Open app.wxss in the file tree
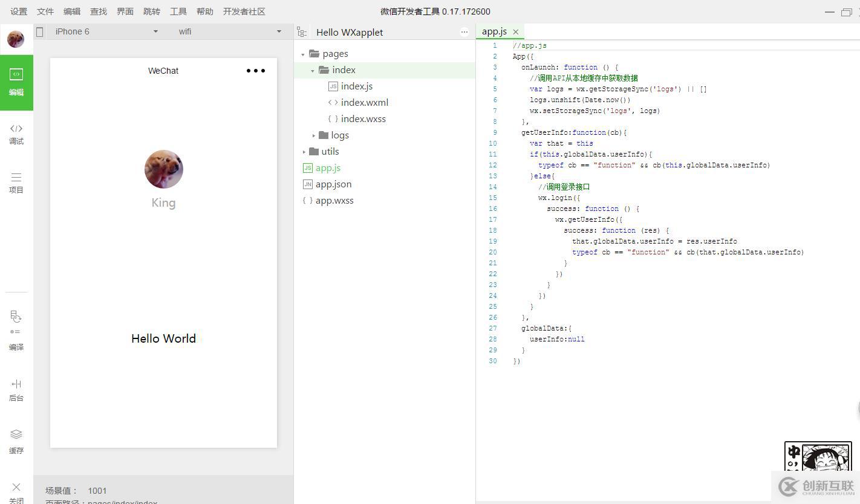Viewport: 860px width, 504px height. (334, 201)
